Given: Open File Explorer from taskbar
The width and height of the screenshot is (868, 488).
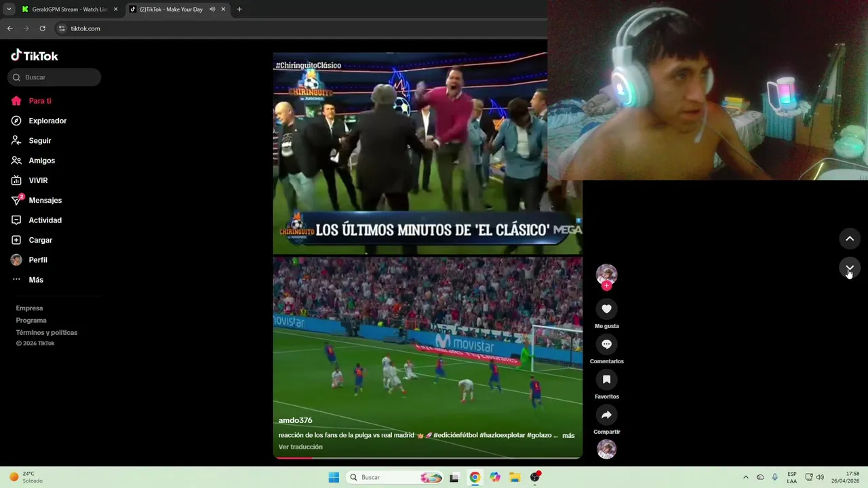Looking at the screenshot, I should click(515, 477).
